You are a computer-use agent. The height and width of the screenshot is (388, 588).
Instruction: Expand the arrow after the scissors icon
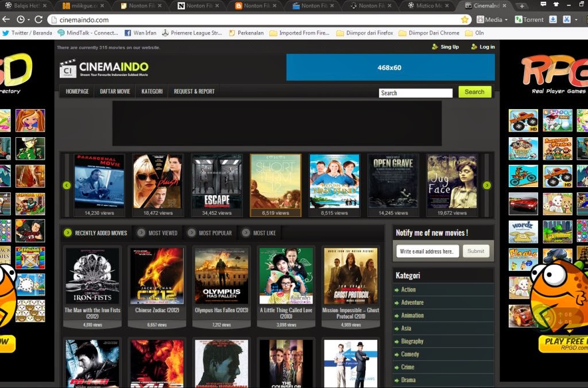coord(576,20)
